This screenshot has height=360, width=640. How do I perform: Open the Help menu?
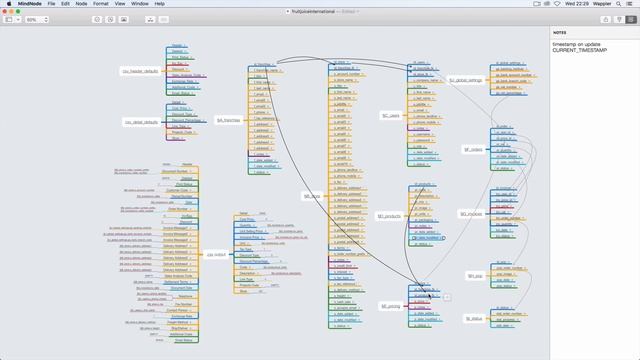(x=160, y=4)
